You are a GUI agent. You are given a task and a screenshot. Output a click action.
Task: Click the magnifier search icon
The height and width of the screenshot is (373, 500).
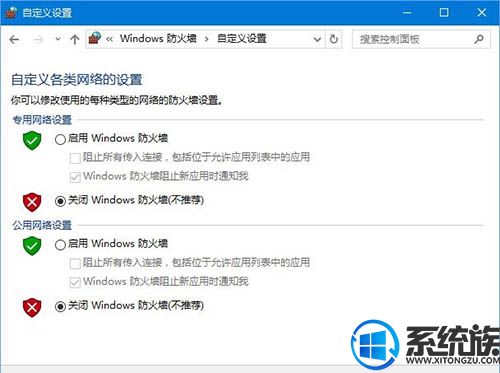pyautogui.click(x=479, y=39)
